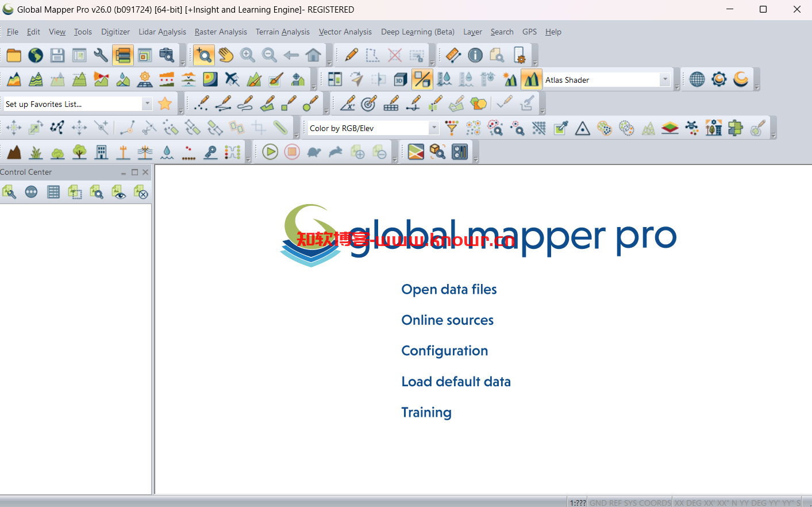Viewport: 812px width, 507px height.
Task: Open the File menu
Action: [13, 32]
